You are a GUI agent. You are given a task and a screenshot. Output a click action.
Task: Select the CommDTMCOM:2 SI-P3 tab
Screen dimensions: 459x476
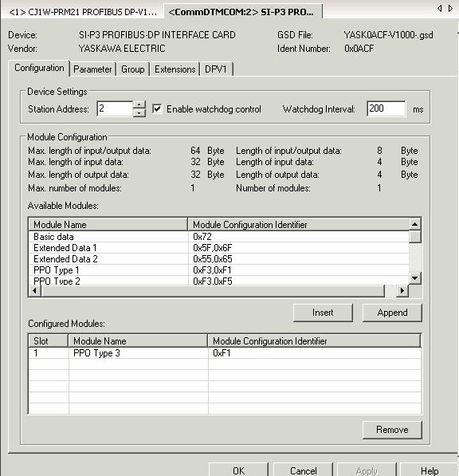(243, 12)
